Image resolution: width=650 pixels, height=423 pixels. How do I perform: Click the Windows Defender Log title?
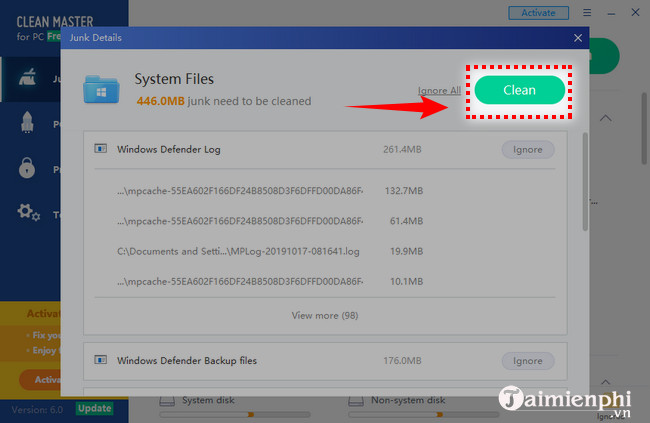(x=169, y=149)
